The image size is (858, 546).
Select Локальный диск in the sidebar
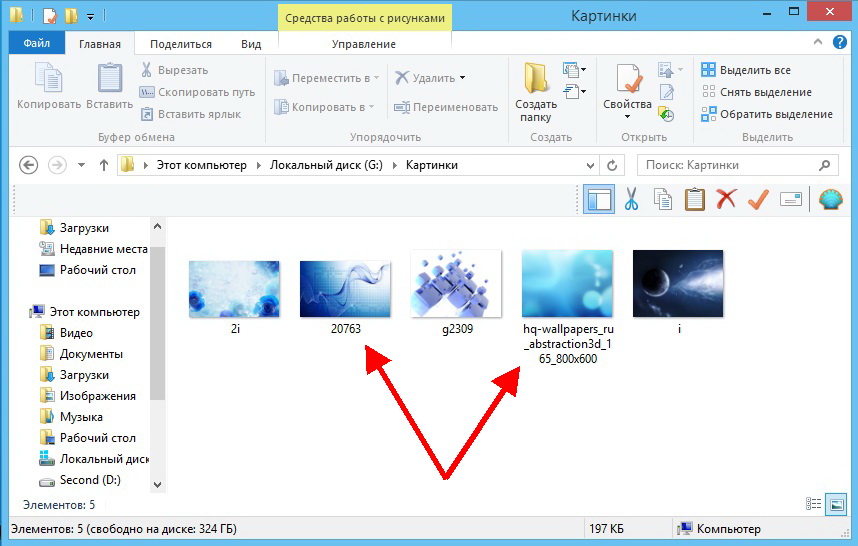pyautogui.click(x=94, y=459)
